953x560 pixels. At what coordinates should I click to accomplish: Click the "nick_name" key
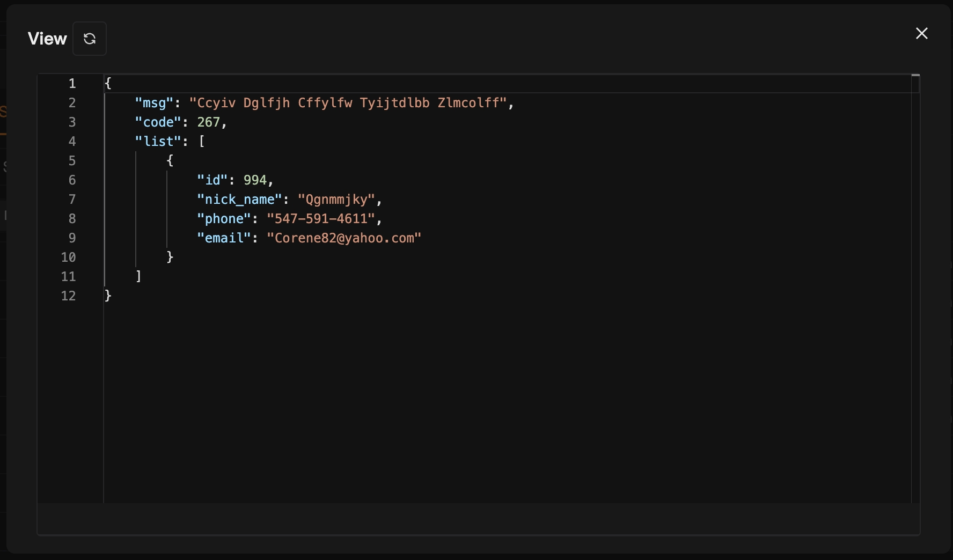point(239,200)
